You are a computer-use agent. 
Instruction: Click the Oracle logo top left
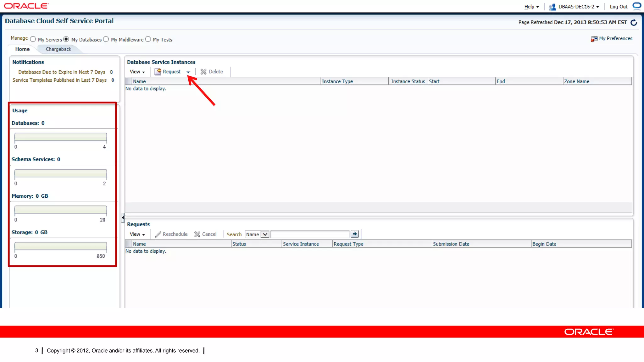26,6
